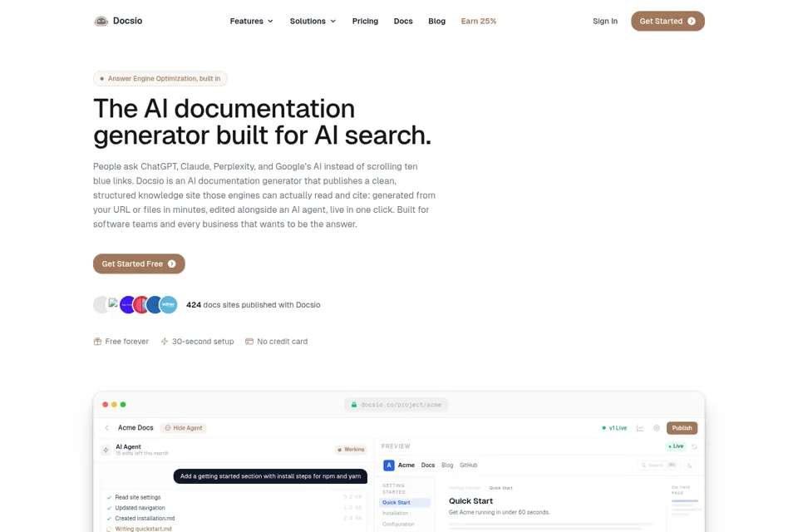
Task: Toggle the dark mode moon icon
Action: (690, 465)
